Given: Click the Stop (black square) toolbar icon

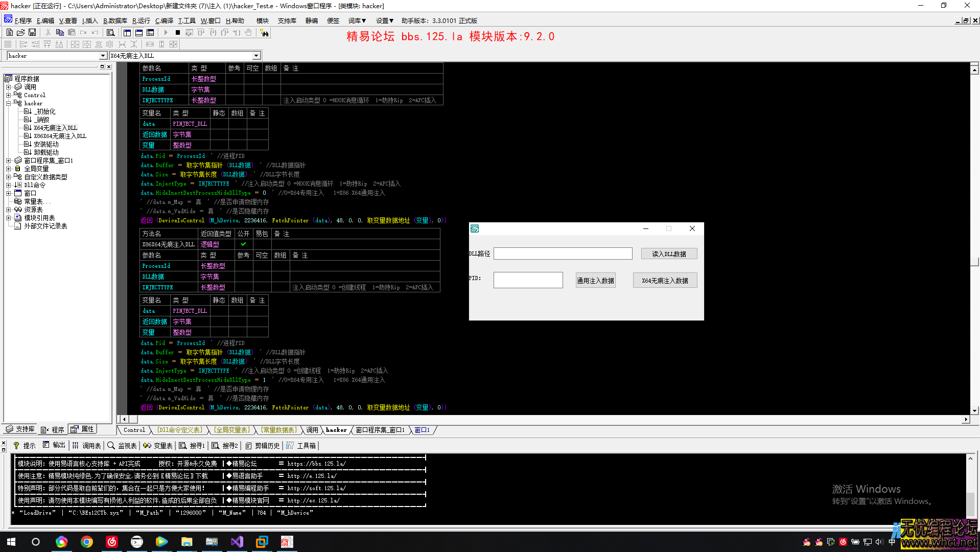Looking at the screenshot, I should pyautogui.click(x=177, y=32).
